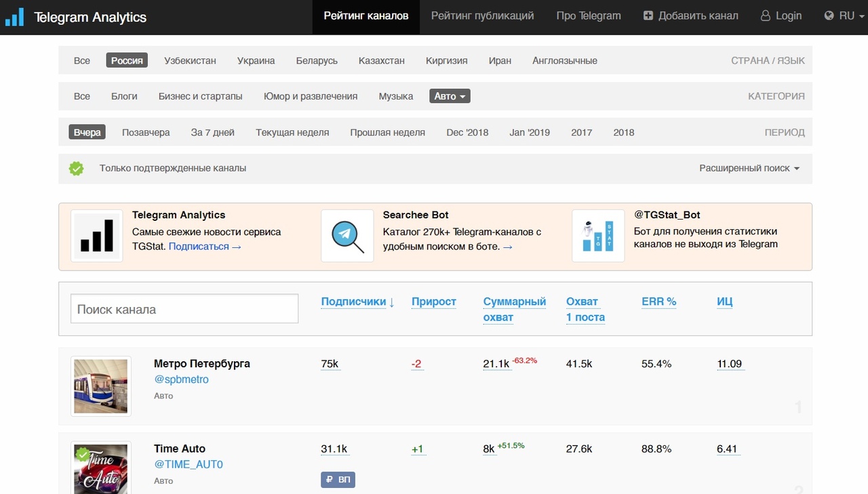Viewport: 868px width, 494px height.
Task: Select the Прошлая неделя period
Action: (x=388, y=132)
